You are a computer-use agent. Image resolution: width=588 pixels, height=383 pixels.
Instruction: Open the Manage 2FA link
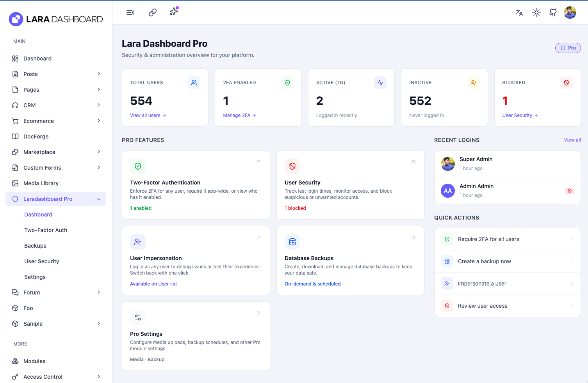[x=237, y=115]
